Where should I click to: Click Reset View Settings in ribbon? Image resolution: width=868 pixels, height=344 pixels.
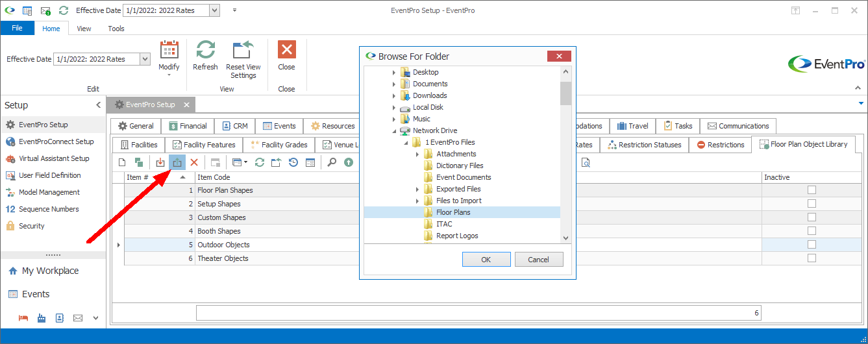pyautogui.click(x=243, y=59)
